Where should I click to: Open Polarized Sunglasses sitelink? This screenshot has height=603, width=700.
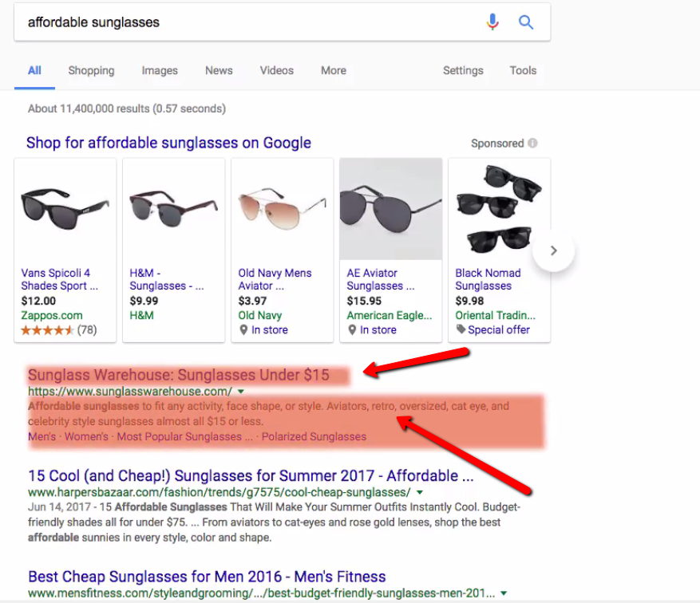click(x=314, y=436)
